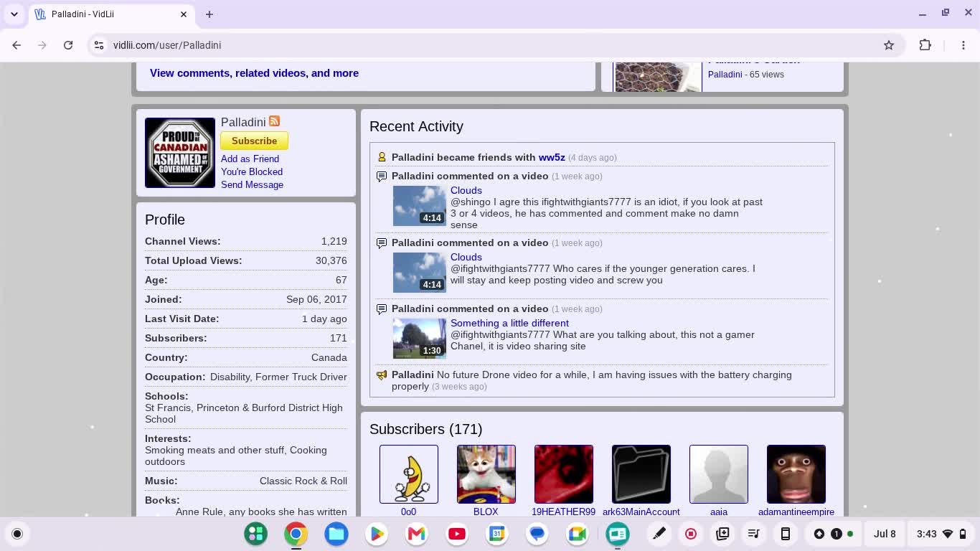980x551 pixels.
Task: Expand the tab search dropdown arrow
Action: coord(14,14)
